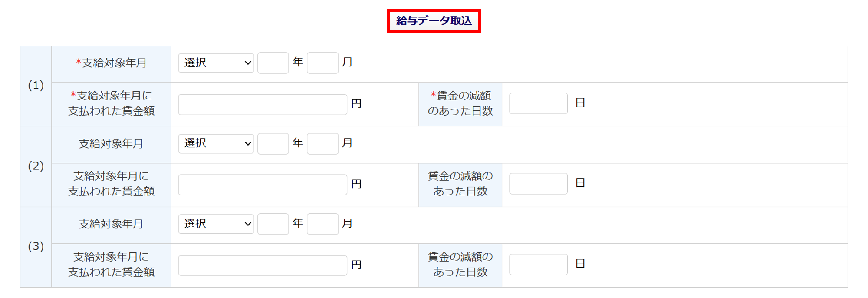Image resolution: width=868 pixels, height=298 pixels.
Task: Click month input field in section (3)
Action: pos(322,224)
